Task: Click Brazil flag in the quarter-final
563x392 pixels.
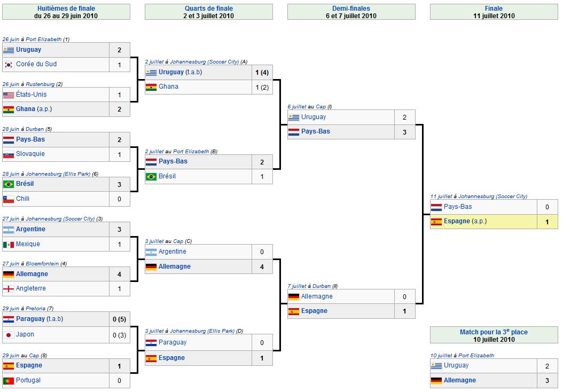Action: coord(151,176)
